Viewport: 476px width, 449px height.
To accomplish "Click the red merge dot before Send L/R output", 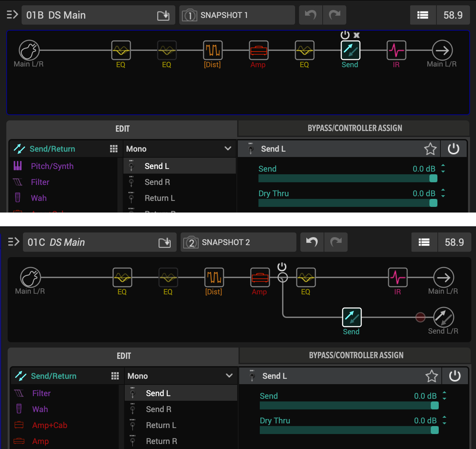I will pos(420,317).
